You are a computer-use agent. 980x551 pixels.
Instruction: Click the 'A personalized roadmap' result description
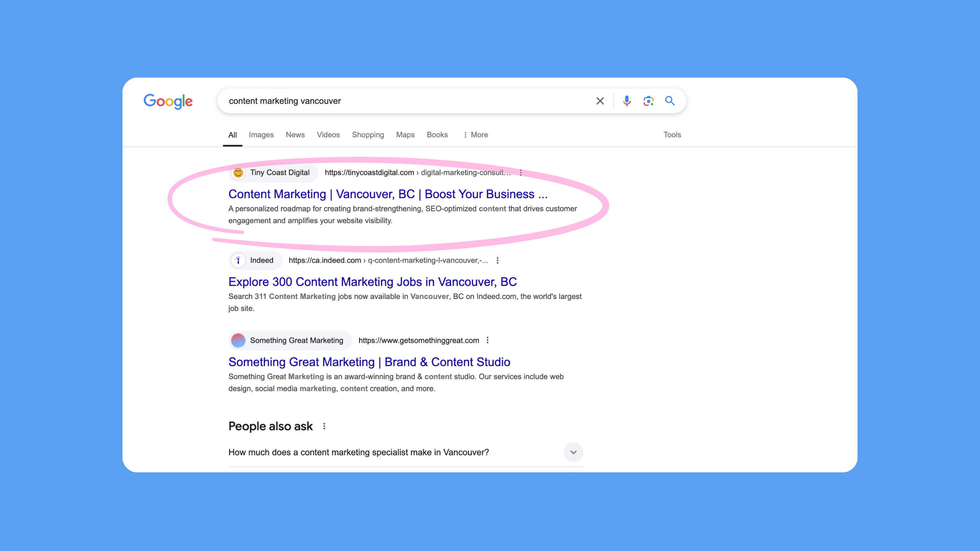coord(403,215)
